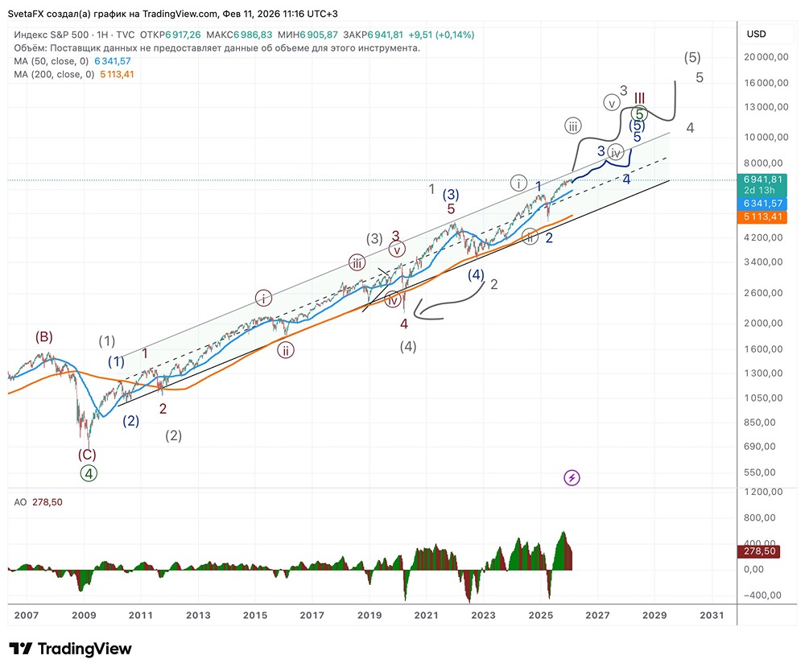This screenshot has width=805, height=672.
Task: Click the 2d 13h countdown under the current price
Action: 764,190
